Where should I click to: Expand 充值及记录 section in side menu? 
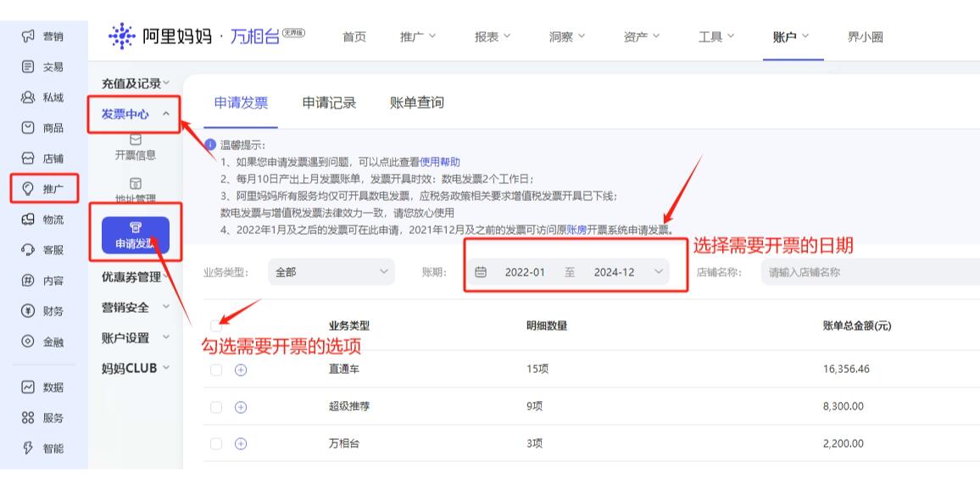coord(135,83)
